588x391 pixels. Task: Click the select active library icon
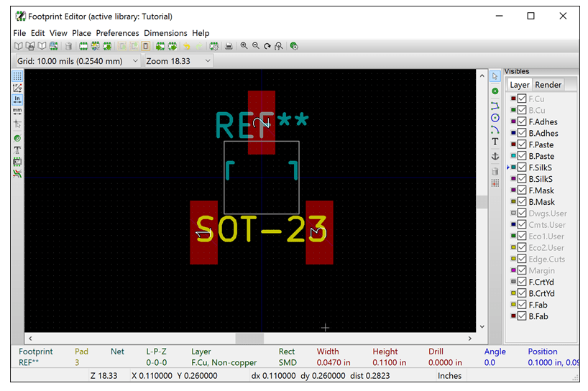(x=19, y=46)
